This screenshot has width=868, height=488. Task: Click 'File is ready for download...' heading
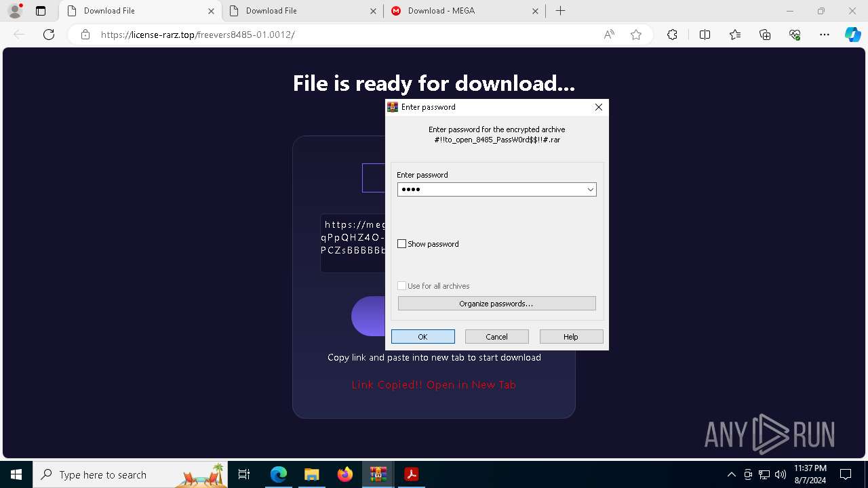(x=434, y=83)
